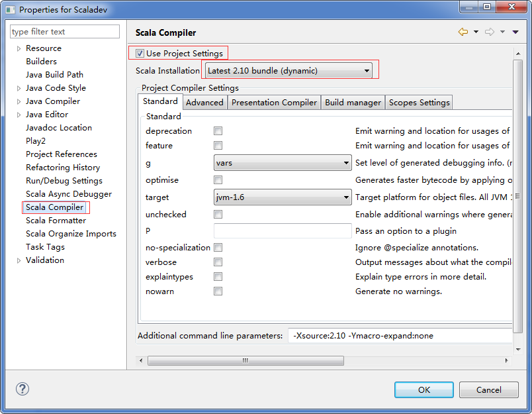The image size is (532, 414).
Task: Expand the Validation tree node
Action: coord(19,260)
